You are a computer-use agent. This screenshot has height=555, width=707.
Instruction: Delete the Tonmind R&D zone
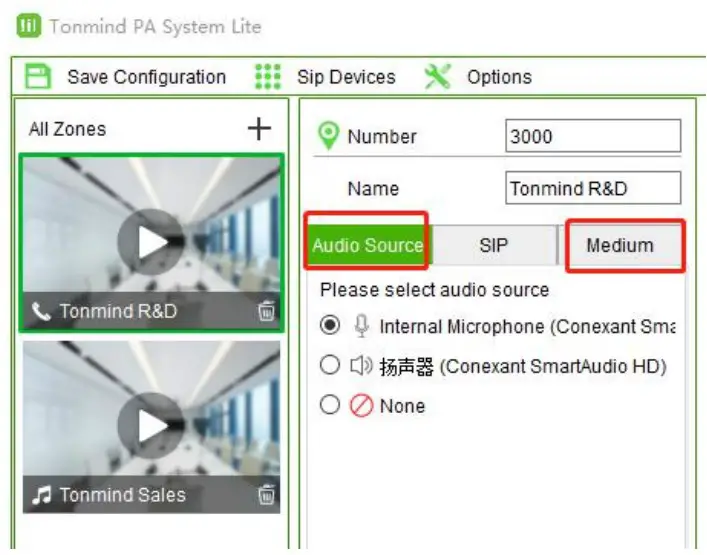coord(266,311)
